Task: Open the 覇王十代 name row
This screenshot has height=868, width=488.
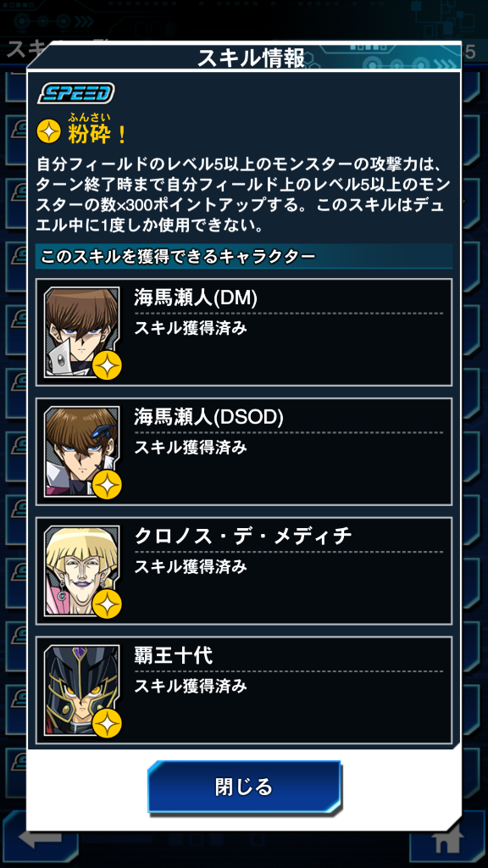Action: [x=244, y=691]
